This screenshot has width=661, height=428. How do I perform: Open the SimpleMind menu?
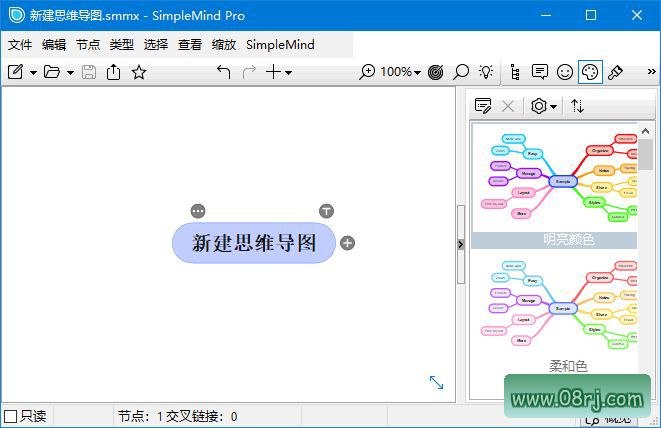click(x=280, y=44)
